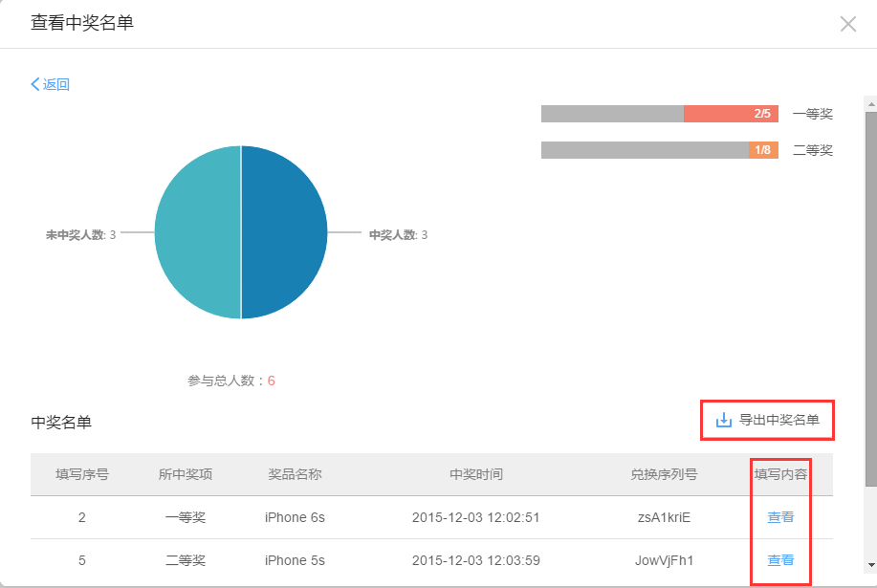This screenshot has width=877, height=588.
Task: Click the serial code JowVjFh1
Action: [x=664, y=560]
